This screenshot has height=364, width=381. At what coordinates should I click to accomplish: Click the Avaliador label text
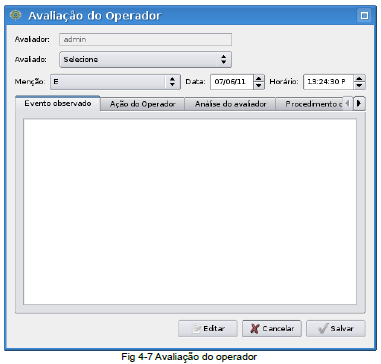point(32,39)
